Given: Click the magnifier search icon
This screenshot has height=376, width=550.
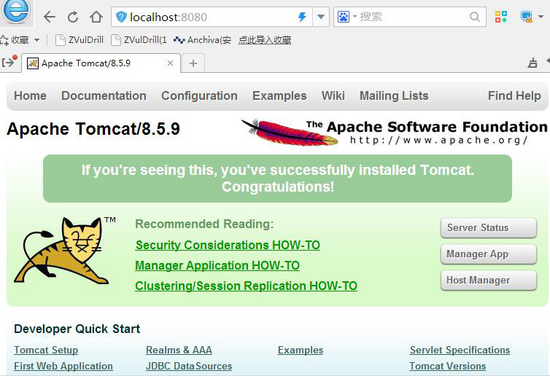Looking at the screenshot, I should [474, 16].
